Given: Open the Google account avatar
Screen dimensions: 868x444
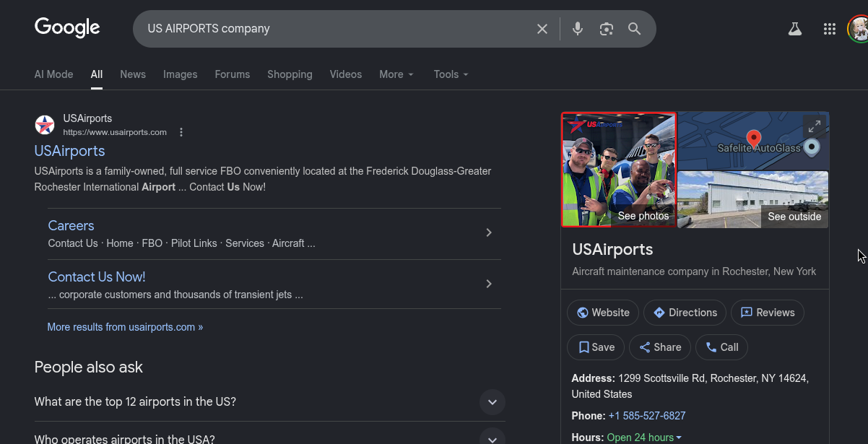Looking at the screenshot, I should (x=859, y=29).
